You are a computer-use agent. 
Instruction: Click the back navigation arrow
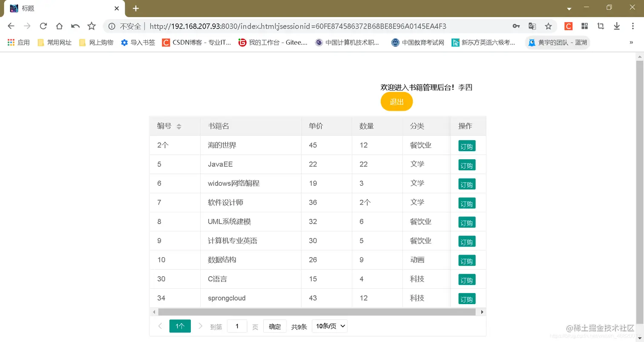(11, 26)
